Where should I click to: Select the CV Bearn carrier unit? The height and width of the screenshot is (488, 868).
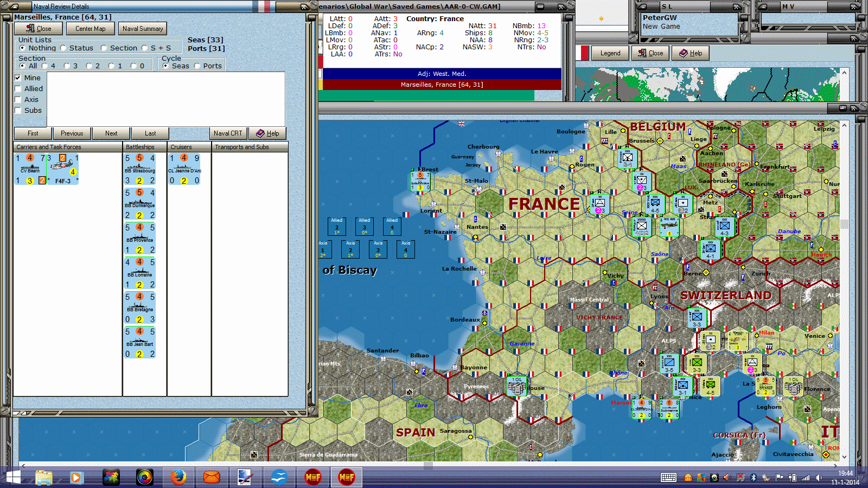30,169
